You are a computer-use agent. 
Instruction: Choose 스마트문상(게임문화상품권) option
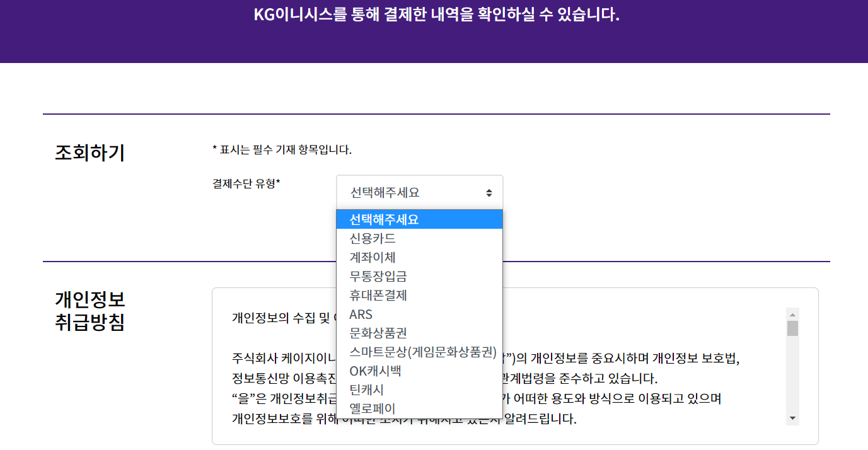click(419, 352)
